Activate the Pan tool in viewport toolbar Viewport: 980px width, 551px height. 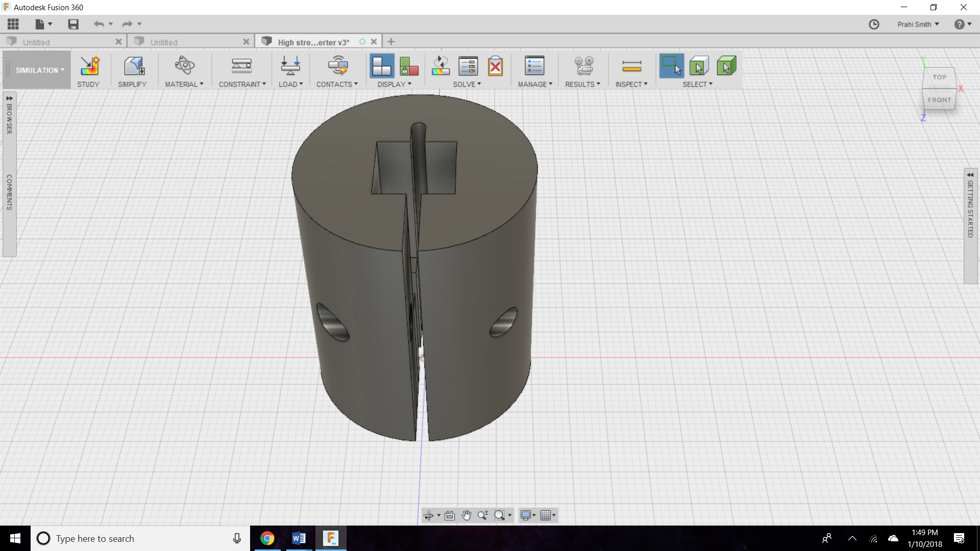click(x=466, y=515)
